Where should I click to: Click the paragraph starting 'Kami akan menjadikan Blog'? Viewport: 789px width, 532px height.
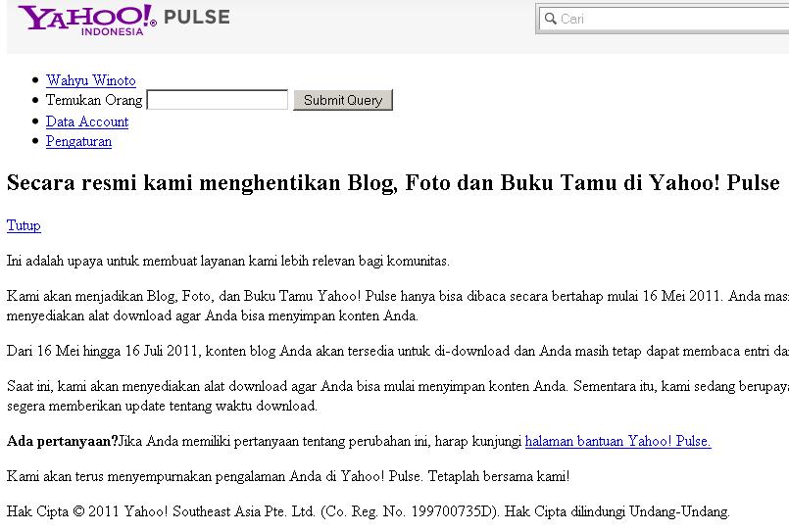click(x=398, y=306)
